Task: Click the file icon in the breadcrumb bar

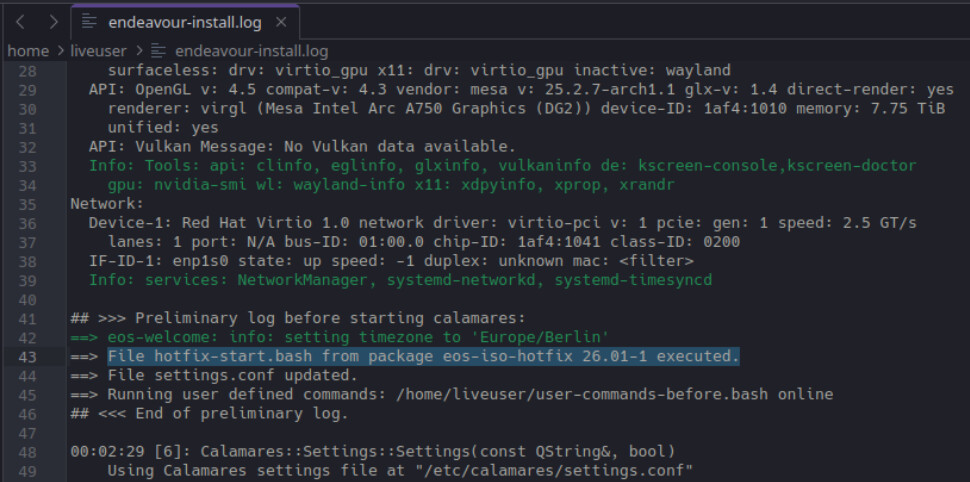Action: click(x=160, y=50)
